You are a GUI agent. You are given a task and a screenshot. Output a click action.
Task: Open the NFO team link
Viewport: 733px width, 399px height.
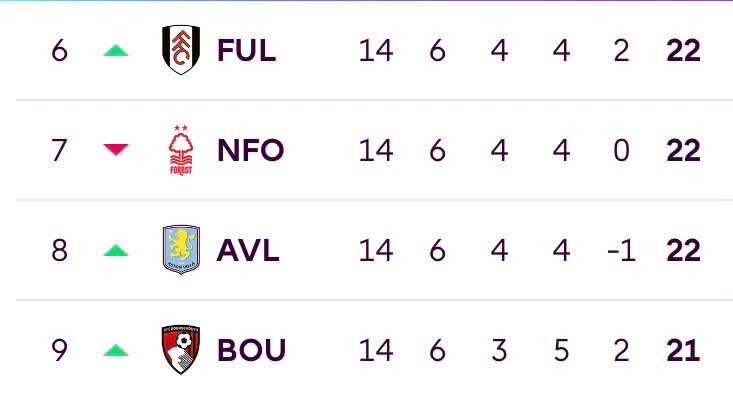point(251,150)
